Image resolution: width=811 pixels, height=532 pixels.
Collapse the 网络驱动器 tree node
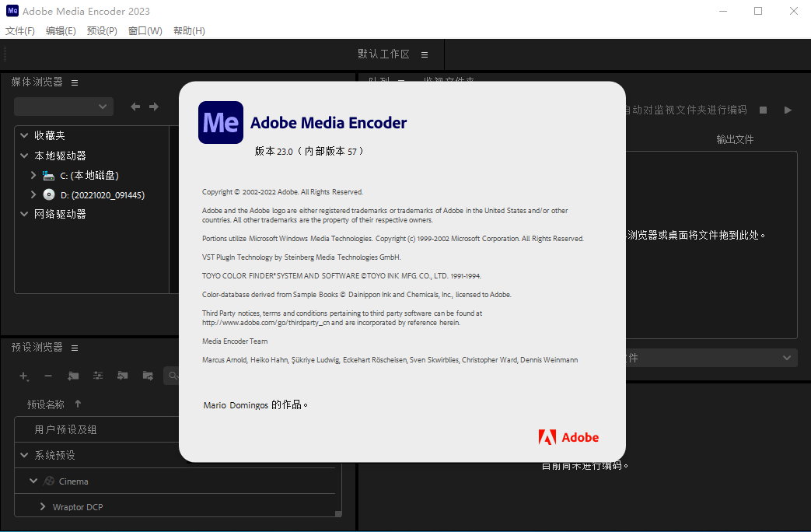coord(24,214)
